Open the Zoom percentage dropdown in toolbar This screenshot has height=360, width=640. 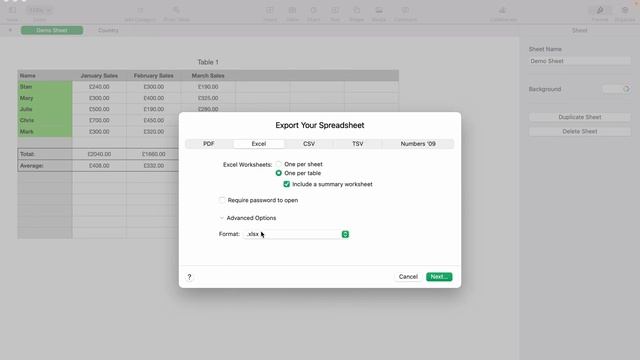click(x=40, y=10)
